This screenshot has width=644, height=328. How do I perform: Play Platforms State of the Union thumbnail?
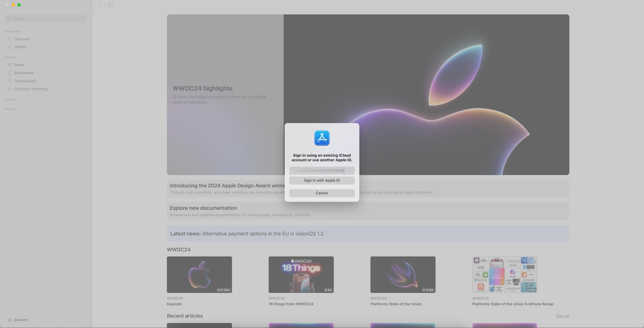coord(403,275)
